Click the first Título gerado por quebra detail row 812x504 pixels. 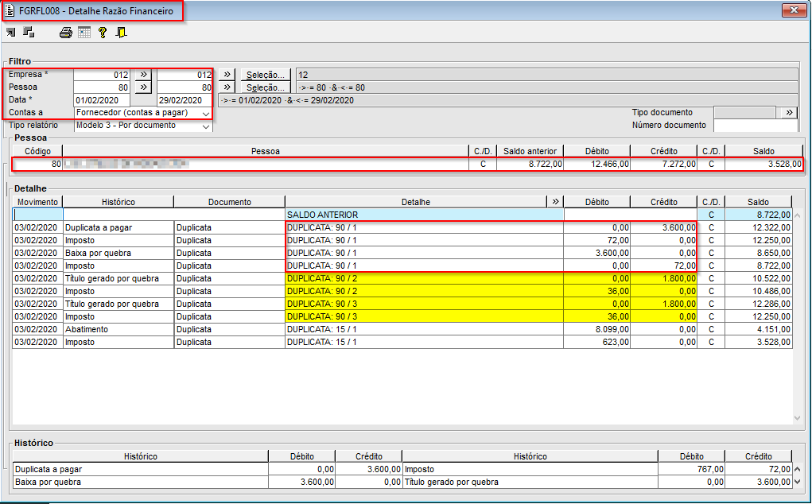(x=402, y=278)
